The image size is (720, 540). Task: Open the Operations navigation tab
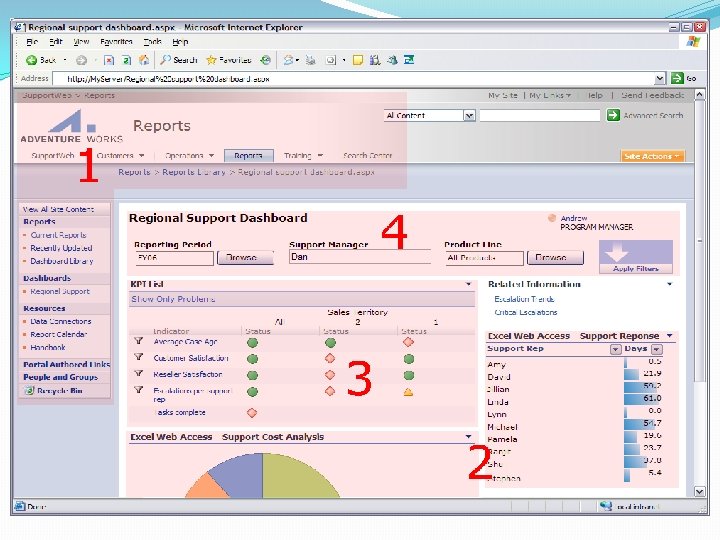click(189, 156)
